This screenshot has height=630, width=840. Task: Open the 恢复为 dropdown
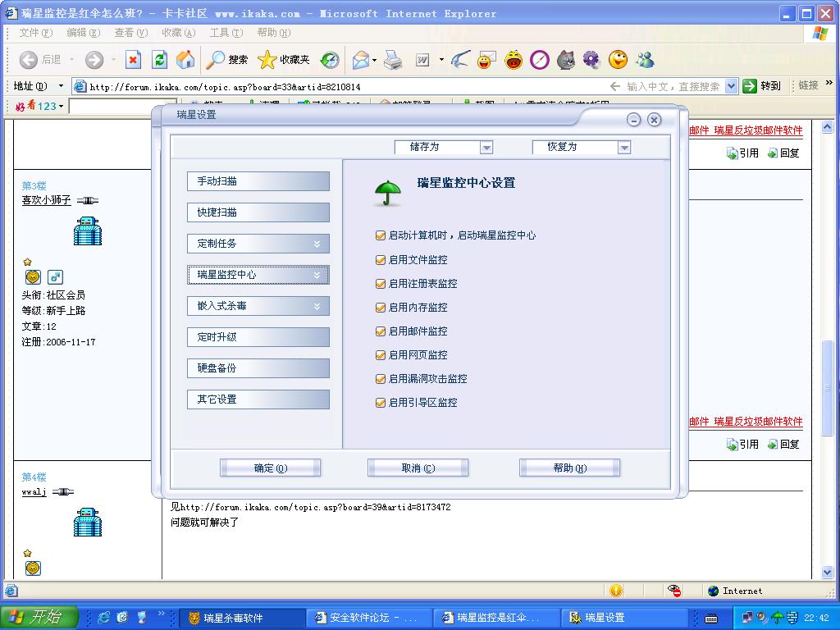click(623, 148)
